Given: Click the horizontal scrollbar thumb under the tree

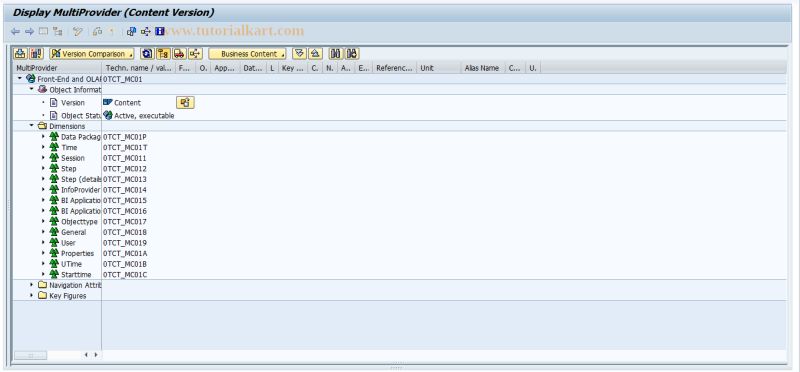Looking at the screenshot, I should tap(30, 355).
